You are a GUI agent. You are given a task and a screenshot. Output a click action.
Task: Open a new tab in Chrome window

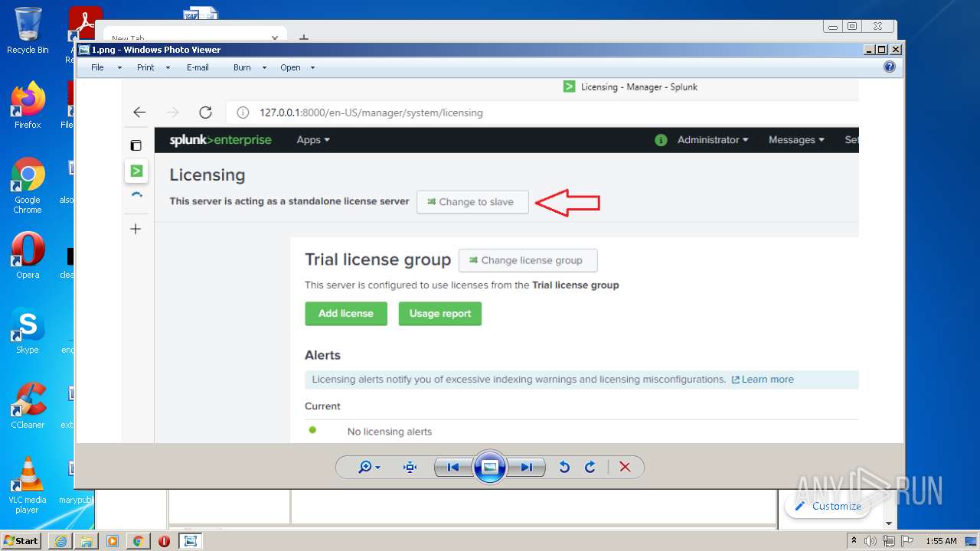tap(304, 37)
